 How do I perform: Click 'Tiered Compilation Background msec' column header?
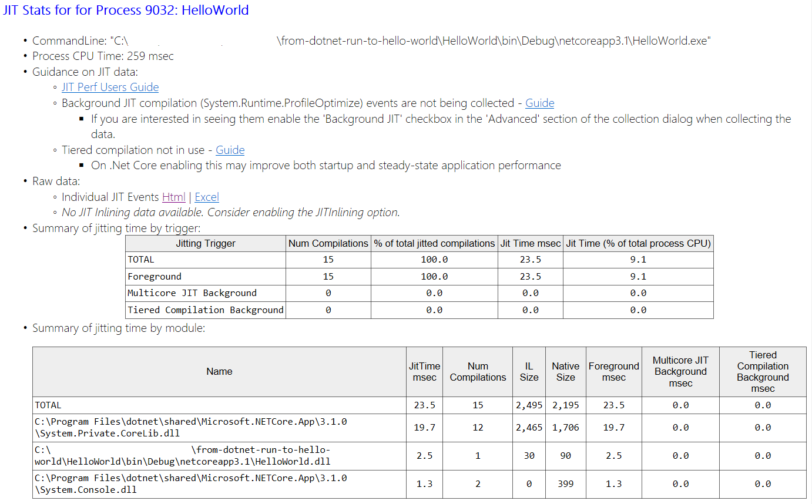[x=763, y=371]
